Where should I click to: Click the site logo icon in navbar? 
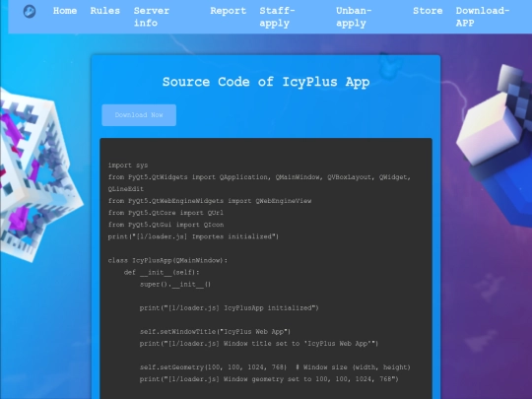click(x=30, y=12)
